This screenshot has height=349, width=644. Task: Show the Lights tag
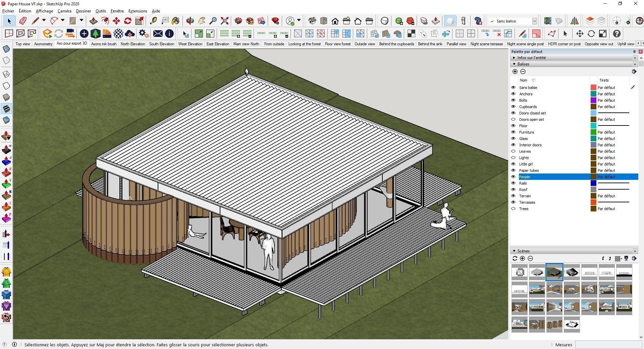pos(513,158)
